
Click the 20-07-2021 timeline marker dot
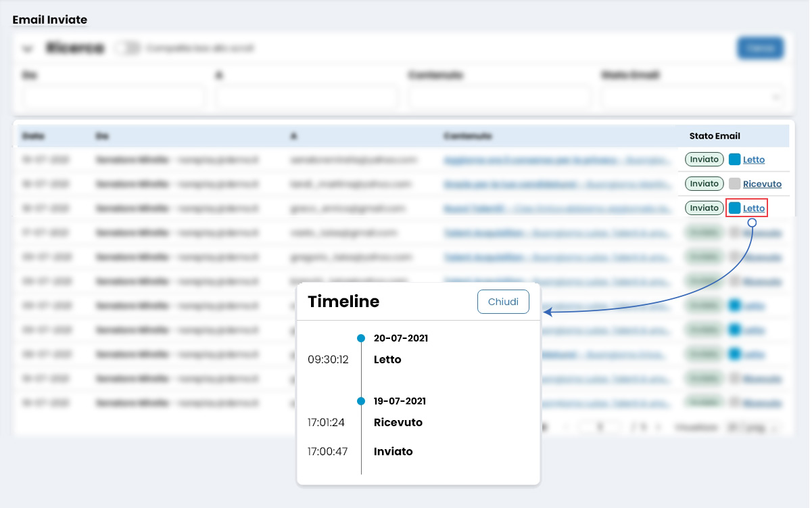pyautogui.click(x=361, y=338)
